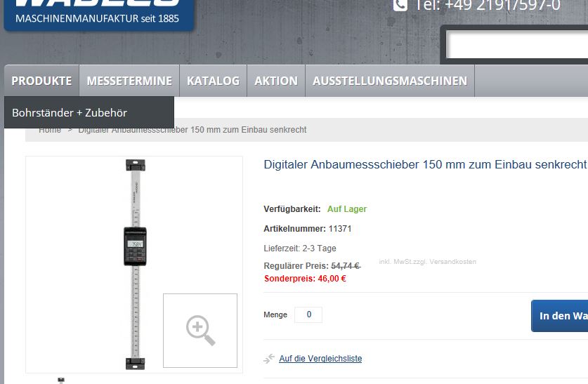This screenshot has width=588, height=384.
Task: Click the magnifier zoom icon on product image
Action: pos(200,331)
